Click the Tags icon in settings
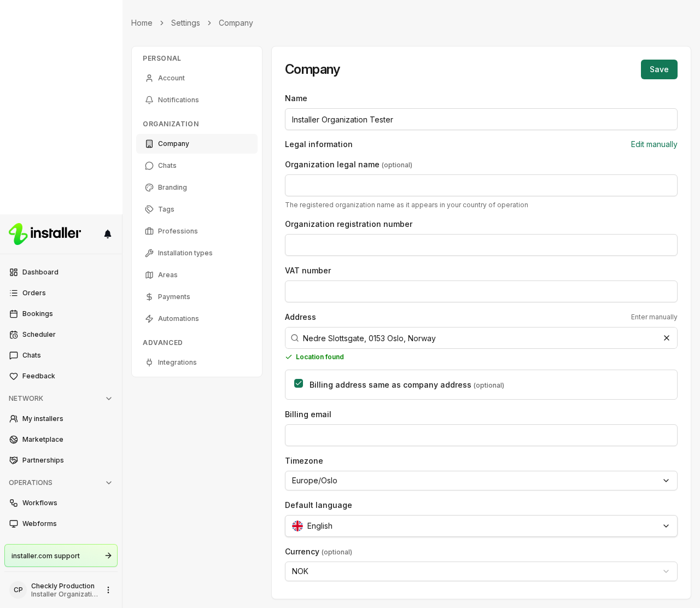 coord(149,209)
